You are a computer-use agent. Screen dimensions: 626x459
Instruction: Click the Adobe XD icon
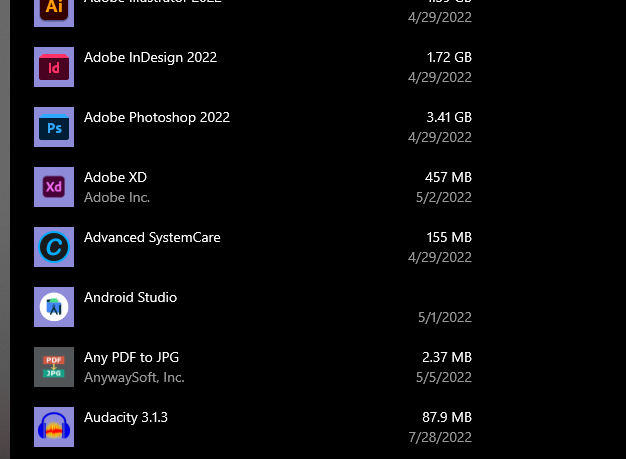(54, 187)
